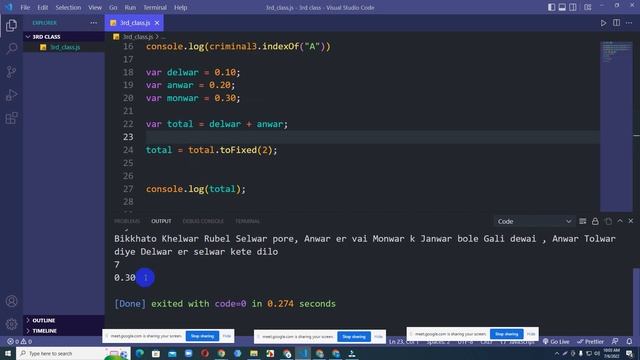The height and width of the screenshot is (360, 640).
Task: Hide the leftmost sharing notification bar
Action: coord(227,336)
